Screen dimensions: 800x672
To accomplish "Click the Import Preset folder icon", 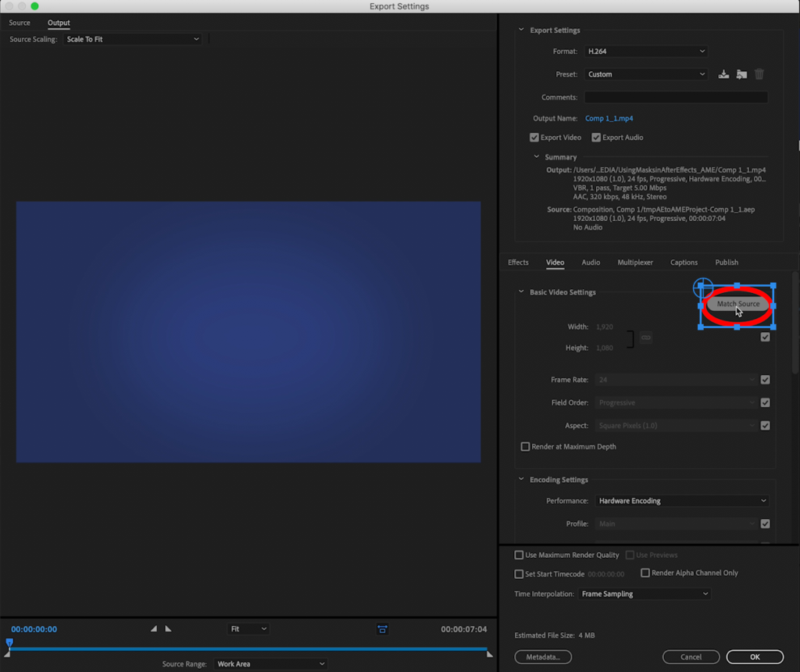I will [x=741, y=74].
